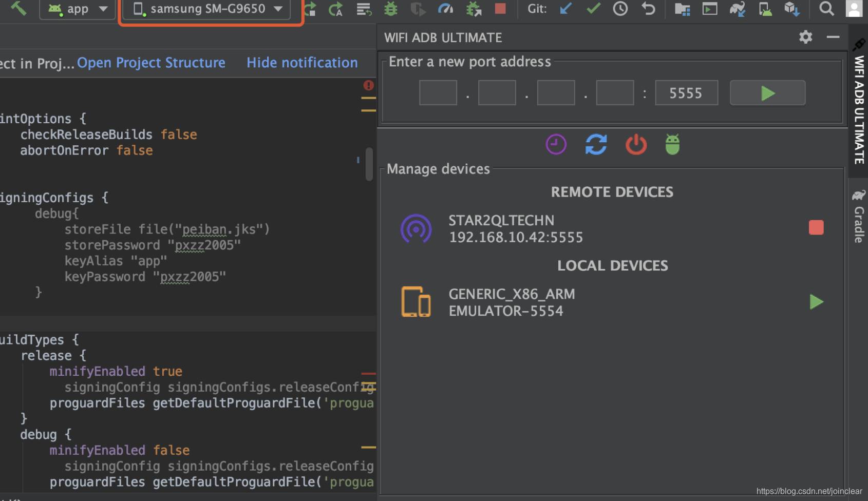Screen dimensions: 868x501
Task: Click the LOCAL DEVICES heading
Action: coord(613,265)
